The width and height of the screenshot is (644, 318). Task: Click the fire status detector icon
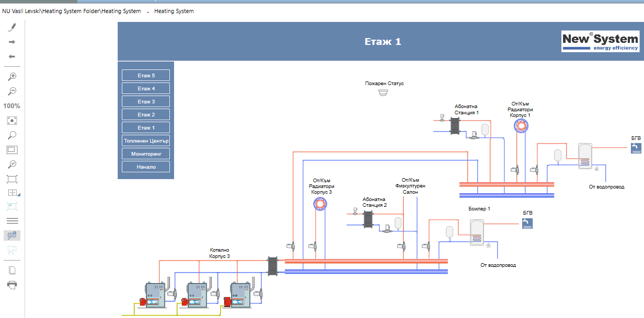[384, 93]
